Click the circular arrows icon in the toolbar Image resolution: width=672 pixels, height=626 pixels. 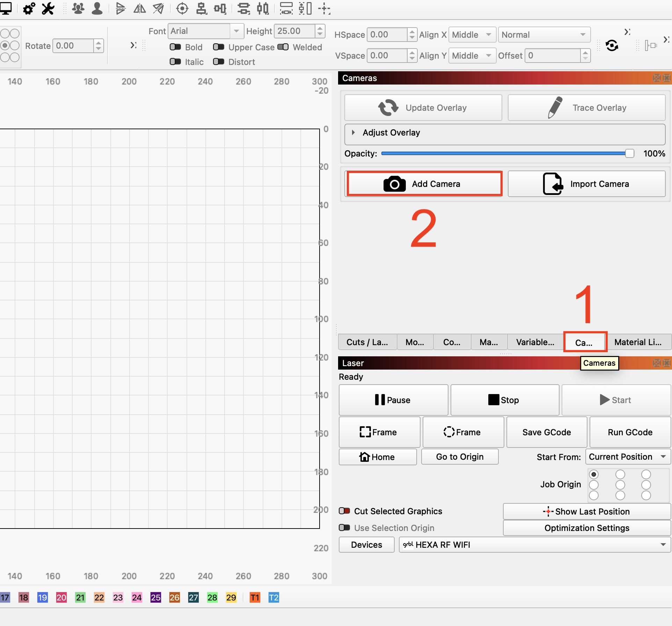[x=612, y=45]
